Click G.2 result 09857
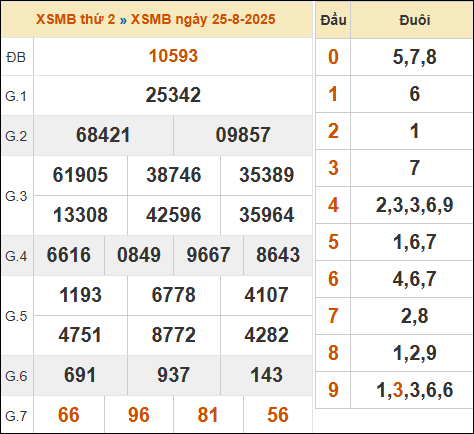The height and width of the screenshot is (434, 474). coord(243,135)
